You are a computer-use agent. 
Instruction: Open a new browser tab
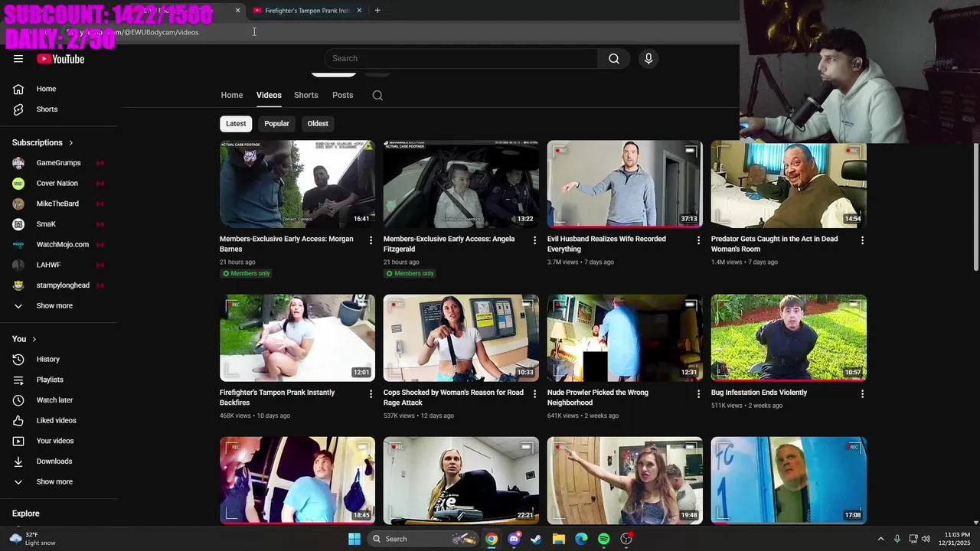coord(377,11)
